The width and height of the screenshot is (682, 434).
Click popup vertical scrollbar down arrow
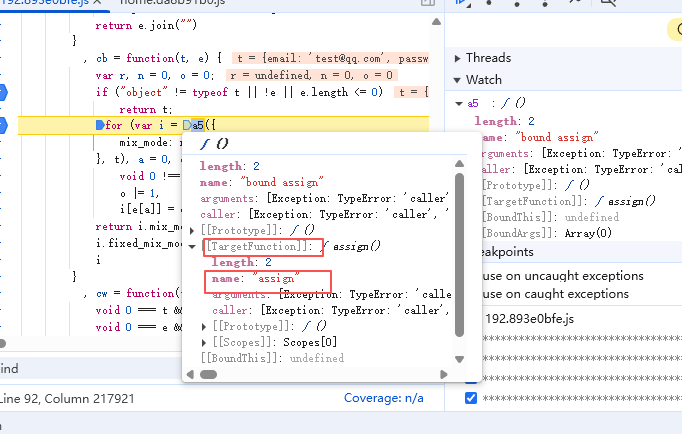pos(459,359)
